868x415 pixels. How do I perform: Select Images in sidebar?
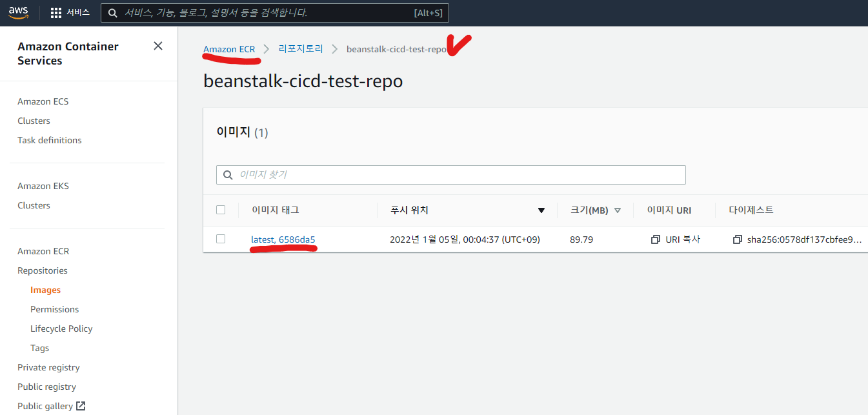45,290
